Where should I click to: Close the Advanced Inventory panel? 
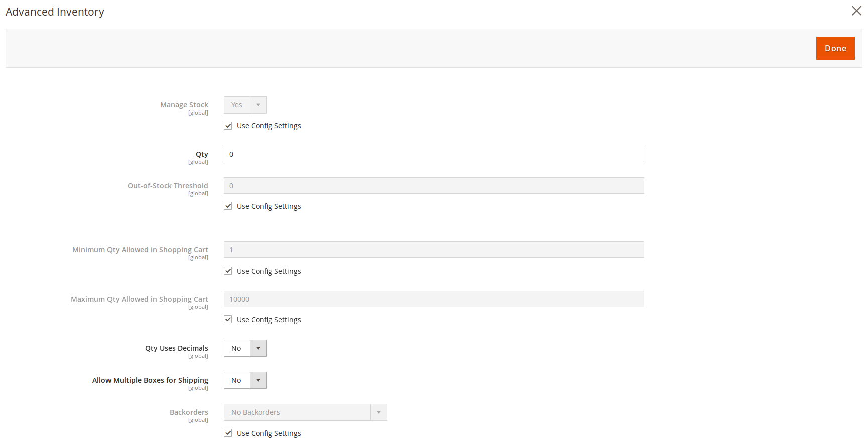856,11
